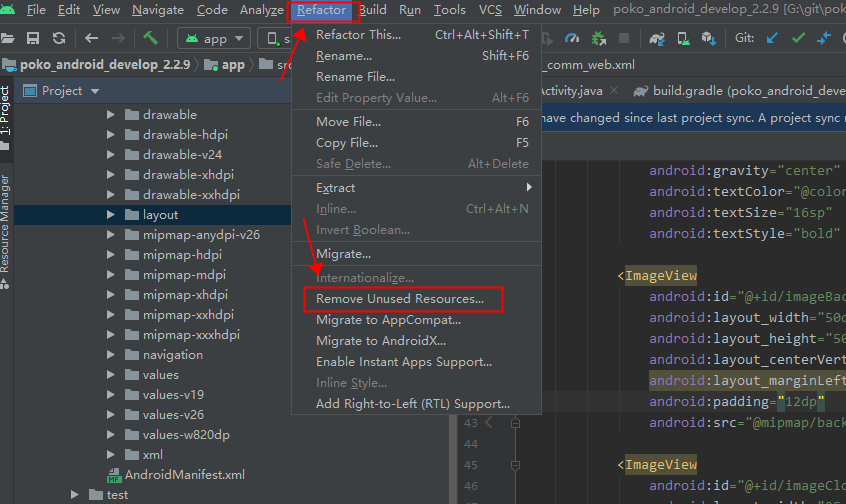Image resolution: width=846 pixels, height=504 pixels.
Task: Open the Code menu
Action: point(212,10)
